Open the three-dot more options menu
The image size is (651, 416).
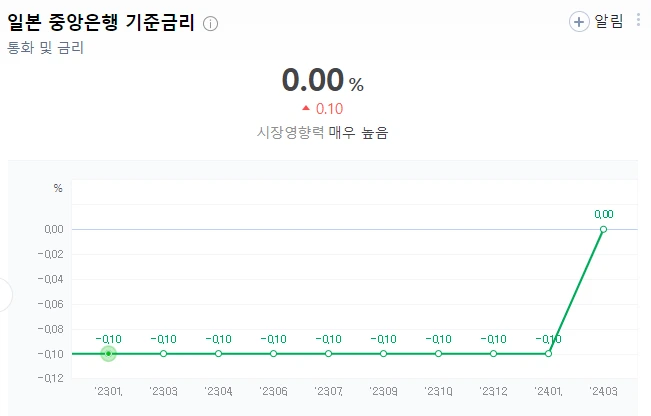(x=639, y=20)
